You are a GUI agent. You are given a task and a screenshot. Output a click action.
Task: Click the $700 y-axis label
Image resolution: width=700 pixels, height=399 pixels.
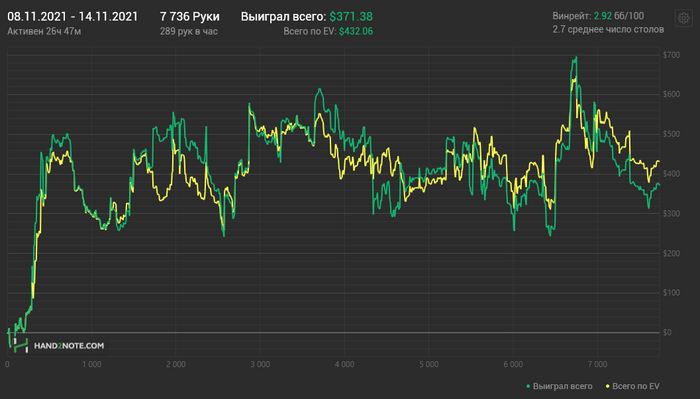point(671,55)
